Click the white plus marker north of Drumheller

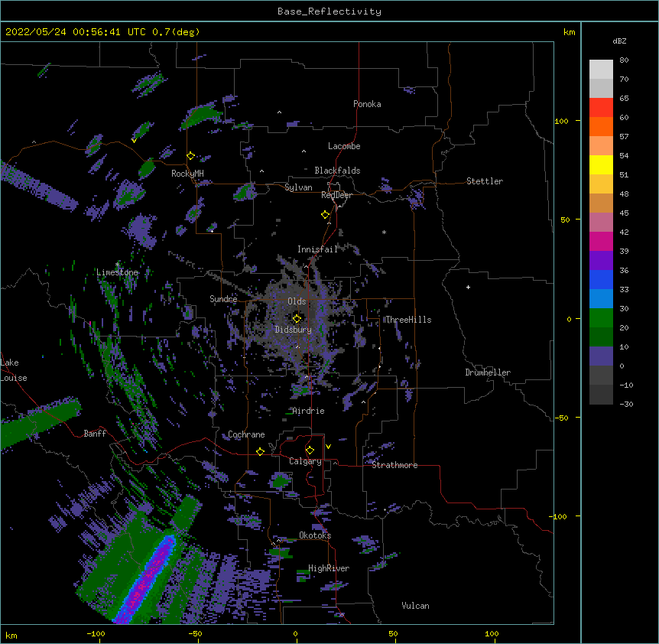coord(468,287)
